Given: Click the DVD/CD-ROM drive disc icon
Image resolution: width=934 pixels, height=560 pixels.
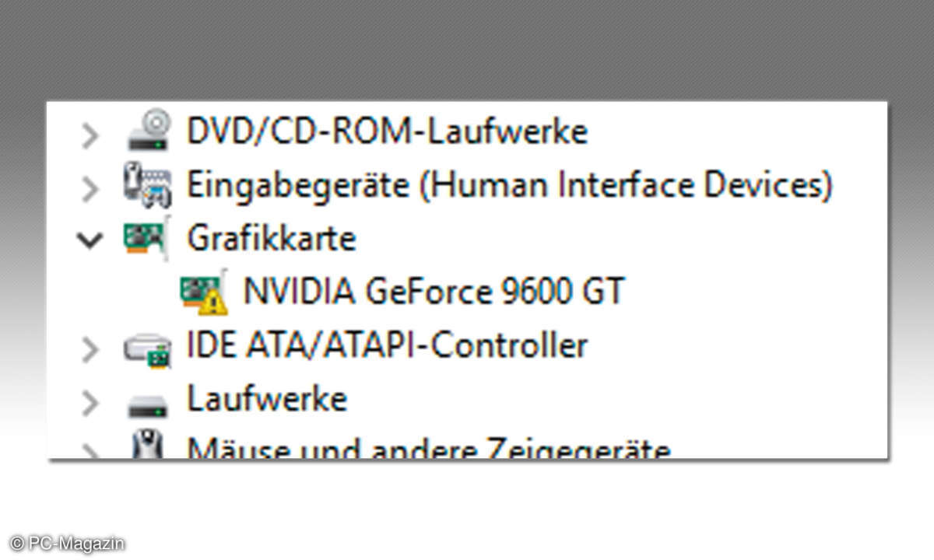Looking at the screenshot, I should (148, 130).
